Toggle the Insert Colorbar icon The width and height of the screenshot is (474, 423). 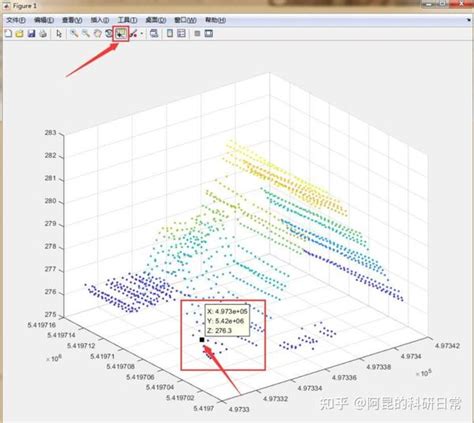pyautogui.click(x=170, y=33)
